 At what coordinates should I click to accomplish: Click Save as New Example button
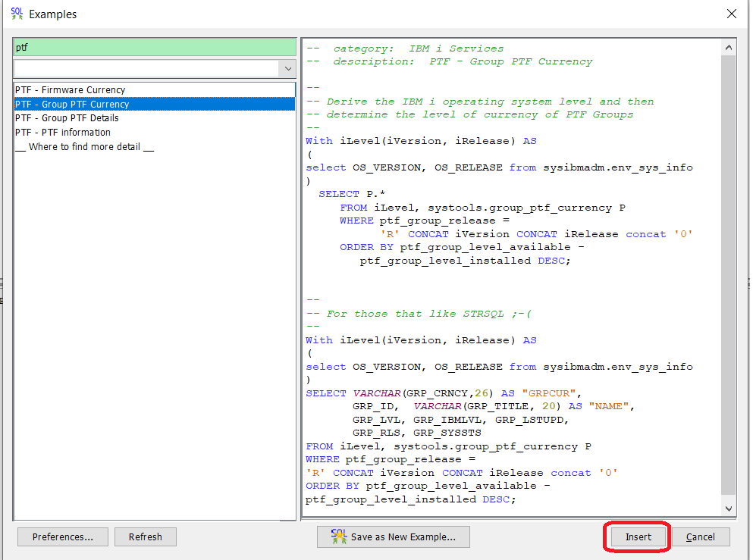click(x=394, y=537)
